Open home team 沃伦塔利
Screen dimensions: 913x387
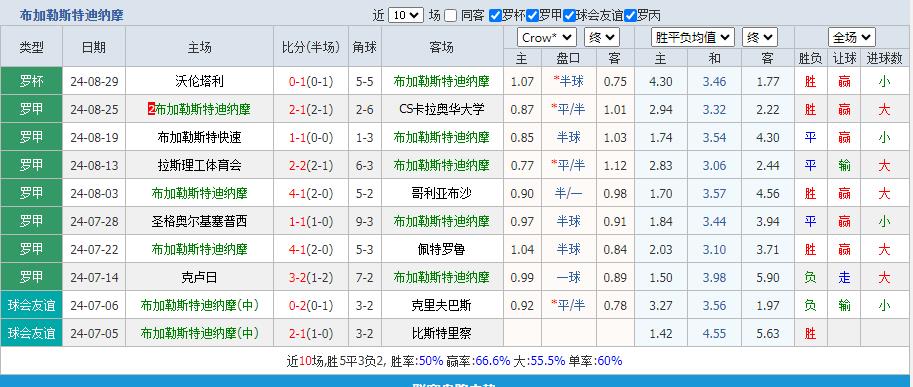tap(199, 81)
